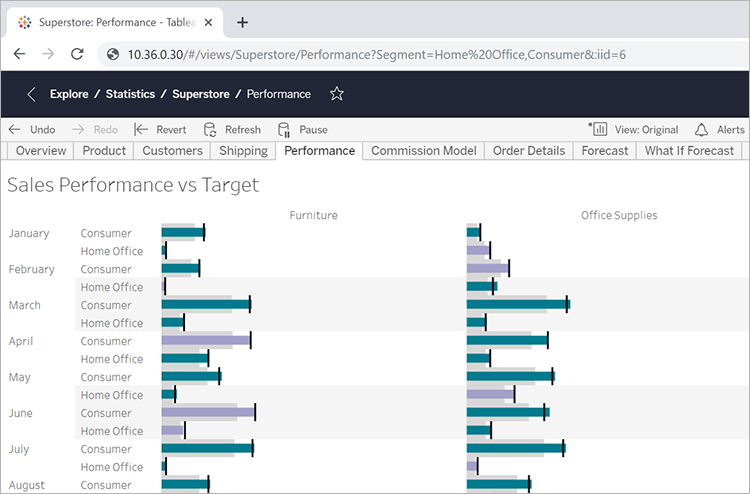750x494 pixels.
Task: Switch to the Commission Model tab
Action: [x=424, y=151]
